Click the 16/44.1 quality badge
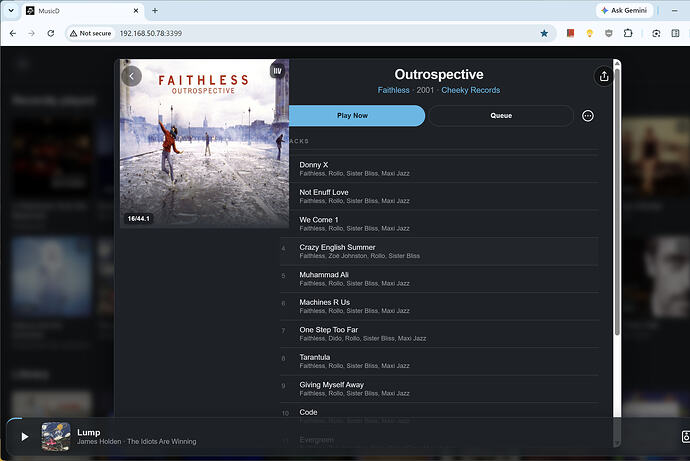 [139, 219]
